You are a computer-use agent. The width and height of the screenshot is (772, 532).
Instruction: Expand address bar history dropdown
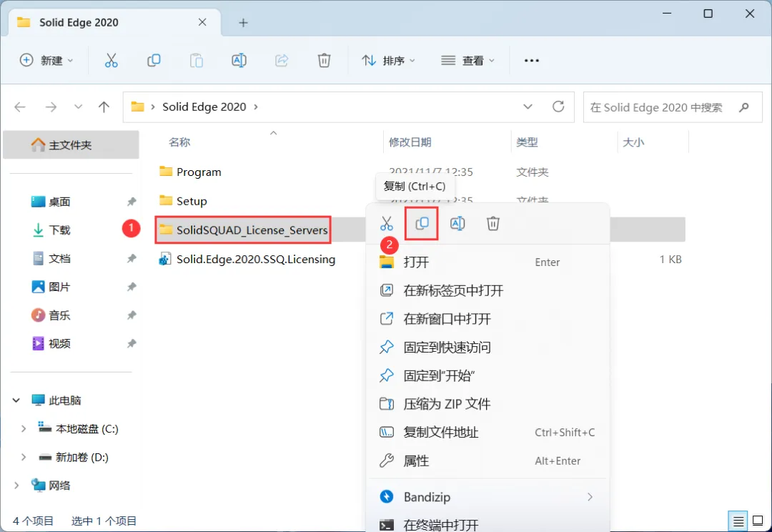(x=528, y=107)
